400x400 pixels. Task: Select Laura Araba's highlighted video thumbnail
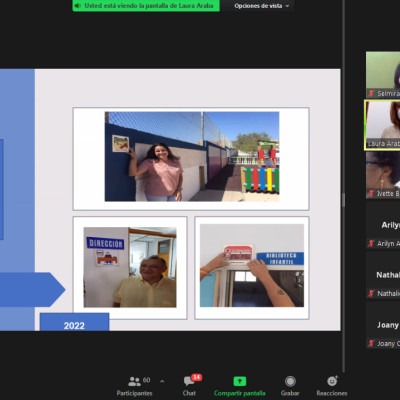383,124
